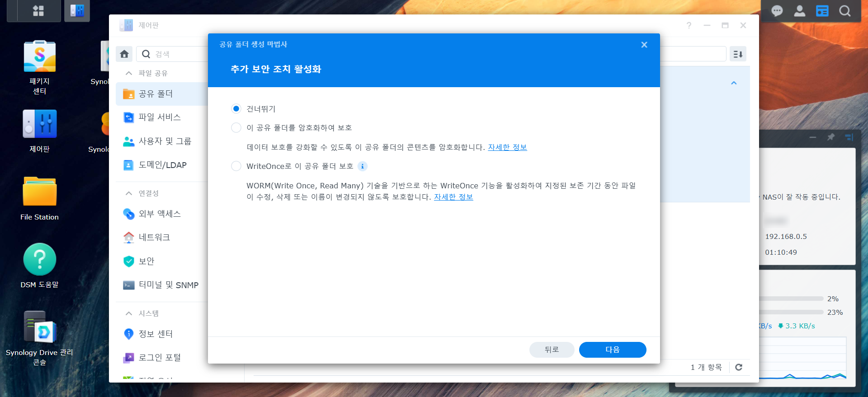Open 정보 센터 in sidebar
The image size is (868, 397).
pos(162,334)
